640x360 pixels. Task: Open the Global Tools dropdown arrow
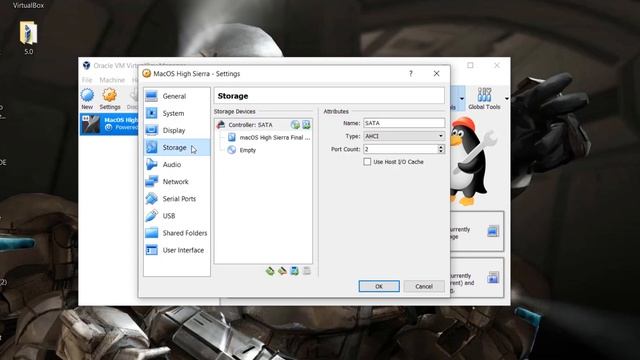(507, 99)
